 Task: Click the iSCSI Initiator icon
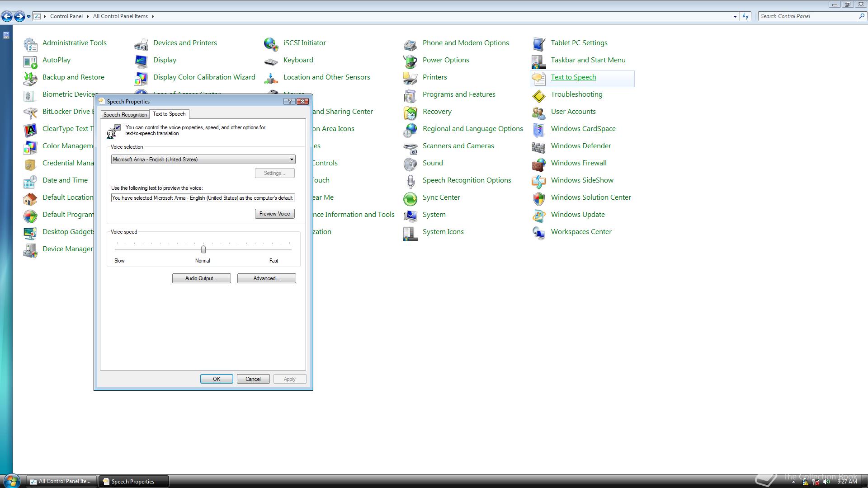pos(271,44)
